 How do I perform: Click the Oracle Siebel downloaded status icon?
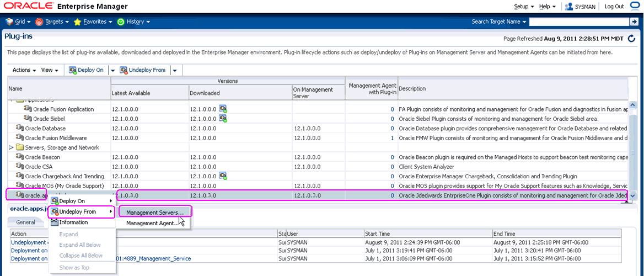(x=223, y=119)
